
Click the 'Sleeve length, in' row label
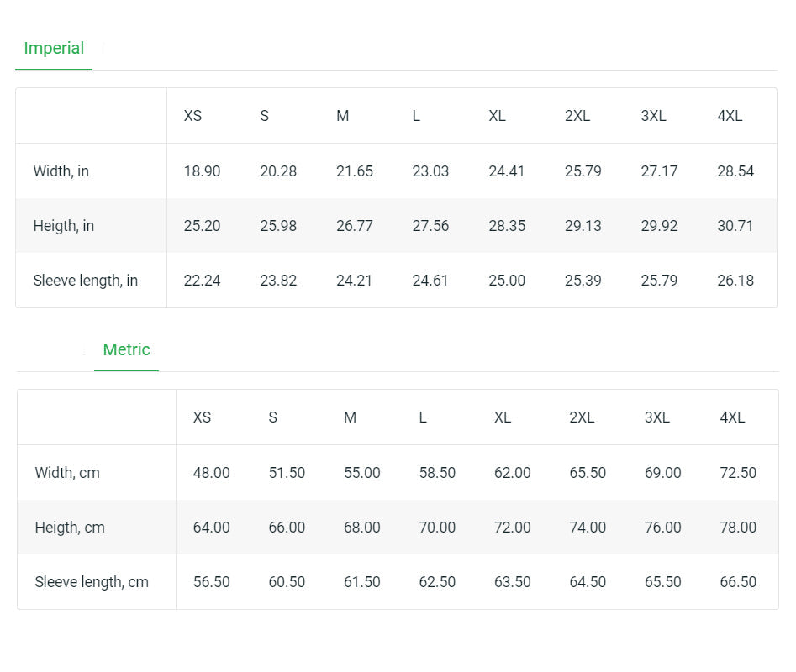85,281
